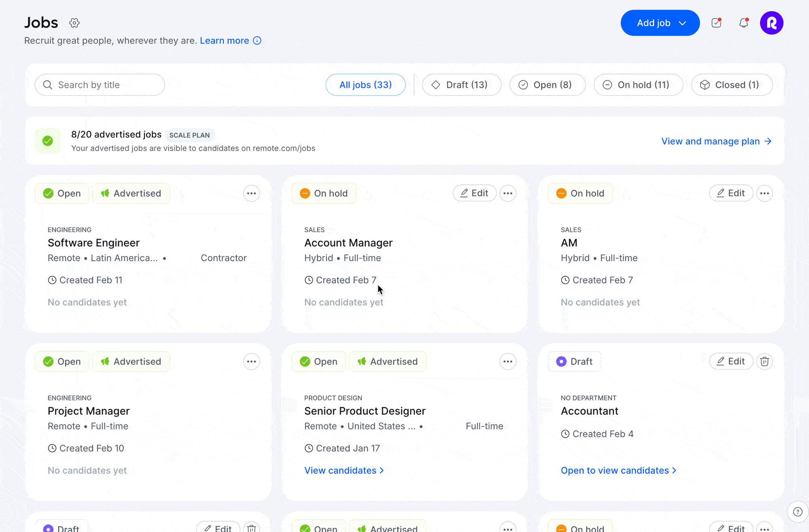The height and width of the screenshot is (532, 809).
Task: Delete the Accountant draft via trash icon
Action: [765, 361]
